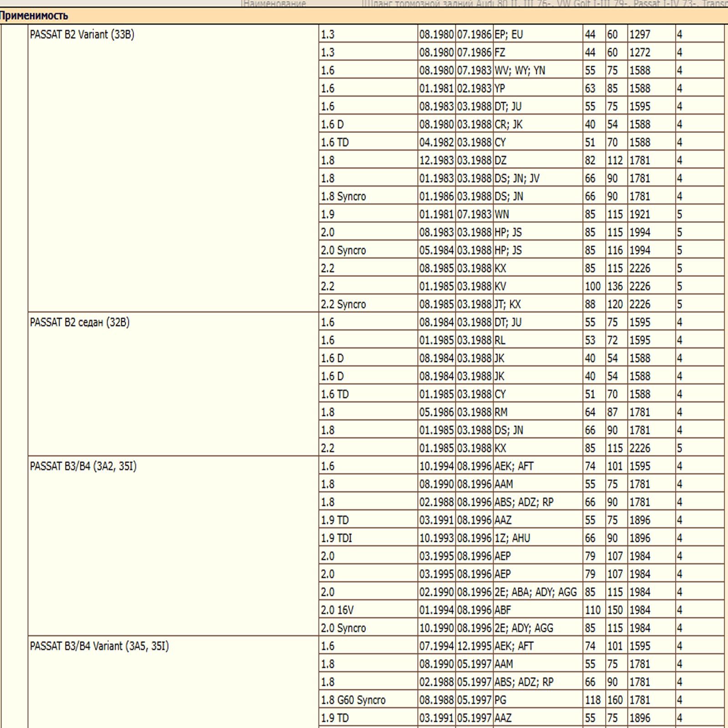This screenshot has width=728, height=728.
Task: Click the start date 02.1990
Action: point(437,592)
